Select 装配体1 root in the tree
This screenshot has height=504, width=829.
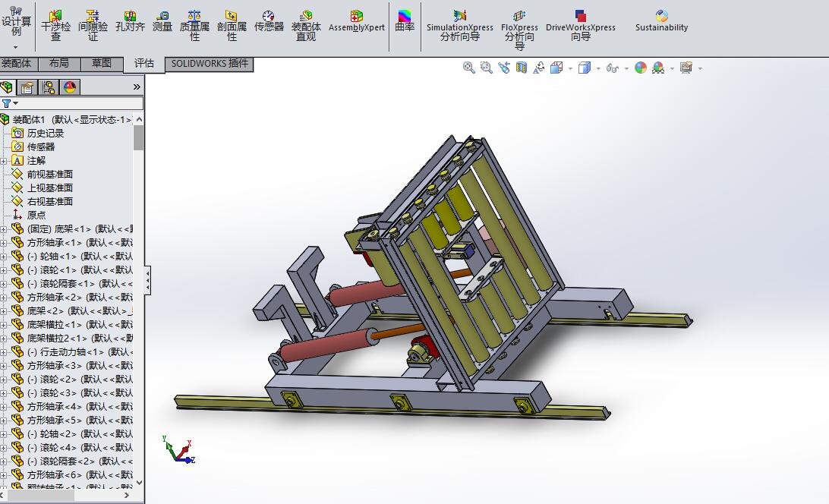(x=66, y=119)
